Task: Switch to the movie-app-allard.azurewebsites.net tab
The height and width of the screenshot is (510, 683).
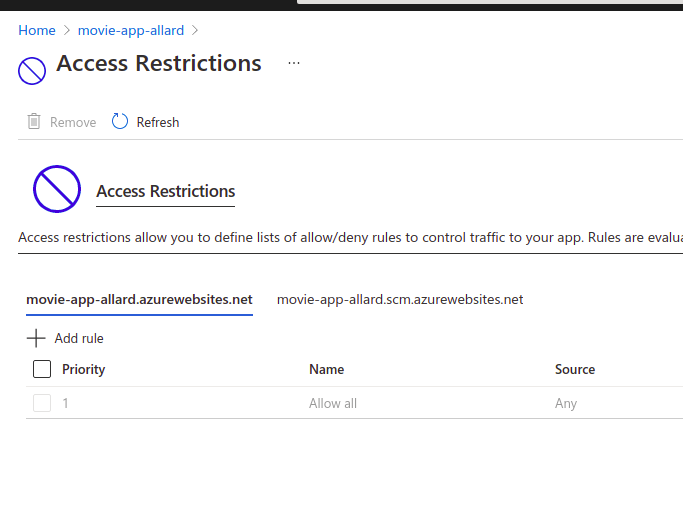Action: 139,299
